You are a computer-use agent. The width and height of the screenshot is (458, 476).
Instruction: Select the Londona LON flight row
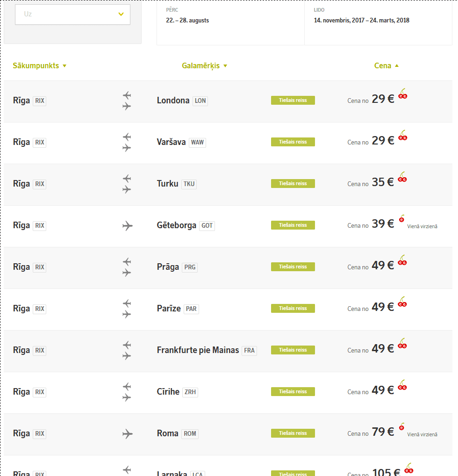coord(228,101)
